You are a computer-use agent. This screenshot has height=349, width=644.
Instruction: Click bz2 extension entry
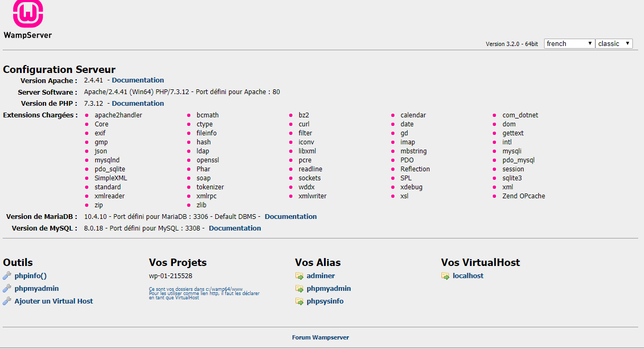303,115
